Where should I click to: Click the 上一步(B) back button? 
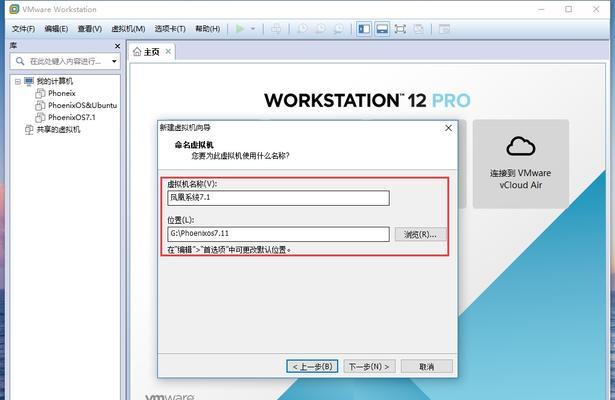tap(312, 367)
